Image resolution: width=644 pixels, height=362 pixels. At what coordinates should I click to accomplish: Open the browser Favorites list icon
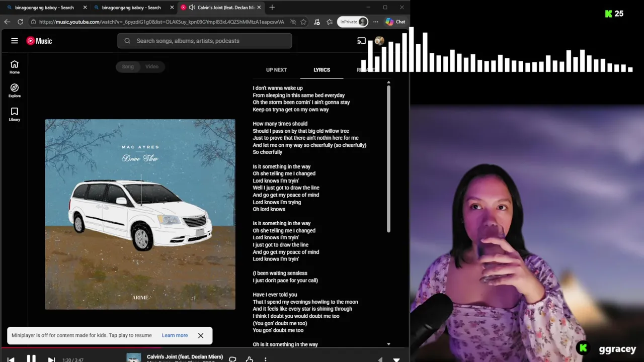coord(330,22)
